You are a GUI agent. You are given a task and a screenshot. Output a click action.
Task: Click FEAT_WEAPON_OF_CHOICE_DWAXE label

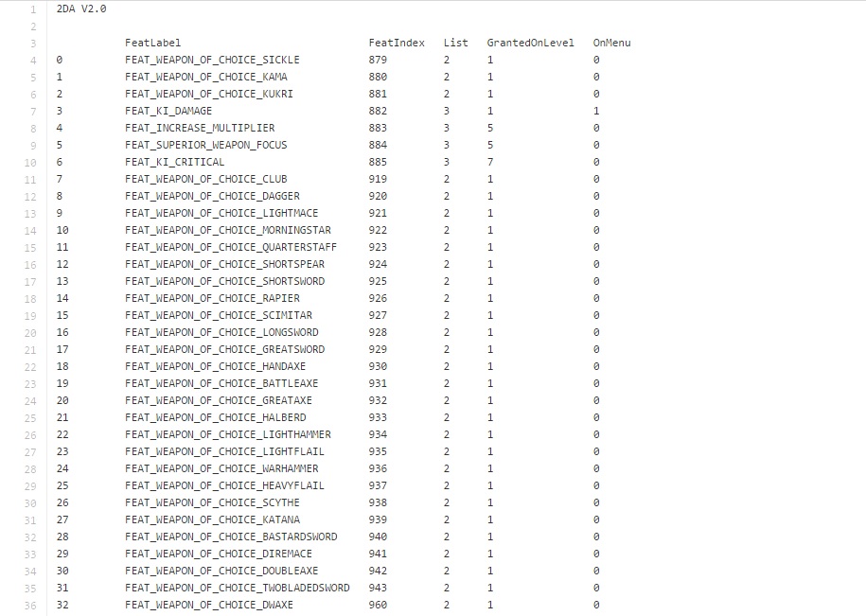pyautogui.click(x=209, y=605)
